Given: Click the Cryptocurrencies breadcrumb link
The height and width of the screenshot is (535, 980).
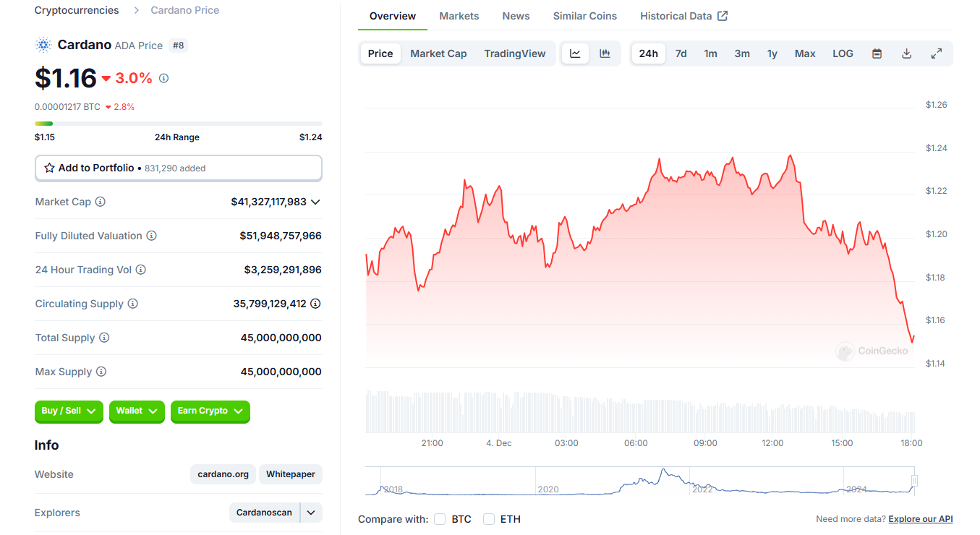Looking at the screenshot, I should (x=77, y=10).
